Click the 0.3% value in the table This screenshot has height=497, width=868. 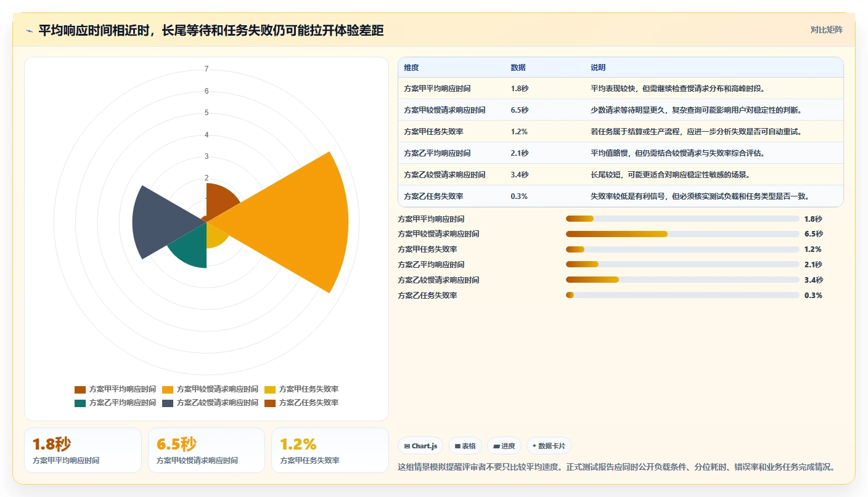519,196
